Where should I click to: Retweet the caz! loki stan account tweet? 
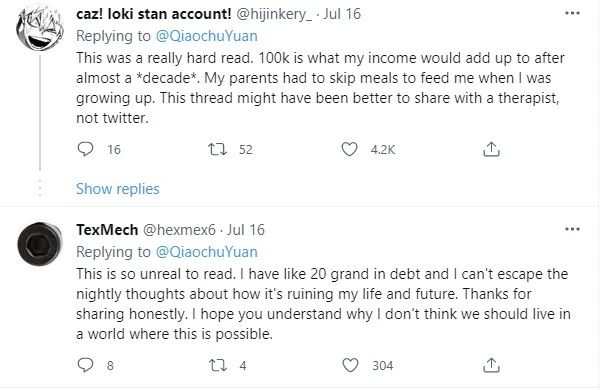click(x=217, y=149)
